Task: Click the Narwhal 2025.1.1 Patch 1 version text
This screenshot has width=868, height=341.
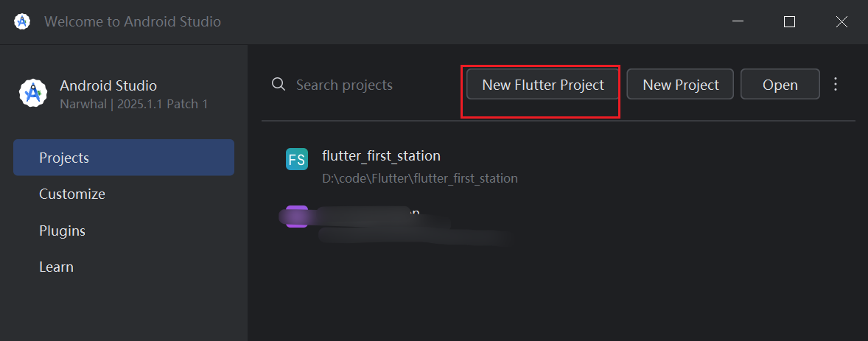Action: [133, 105]
